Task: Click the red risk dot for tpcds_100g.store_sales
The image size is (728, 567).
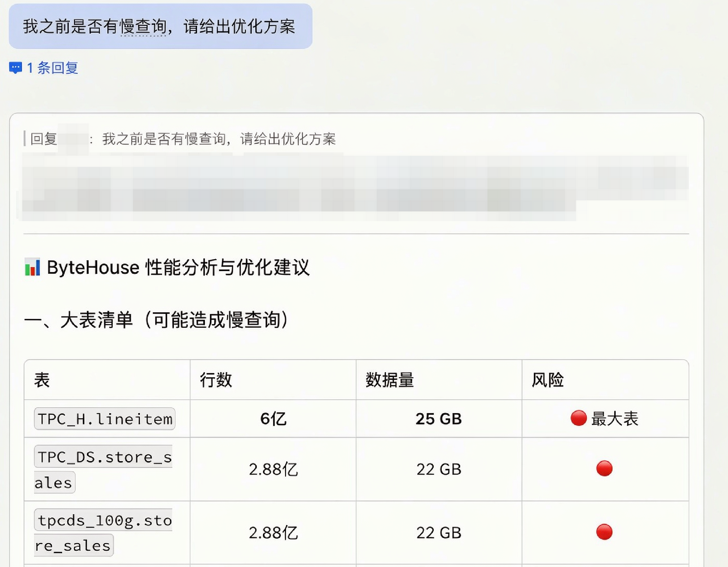Action: coord(604,532)
